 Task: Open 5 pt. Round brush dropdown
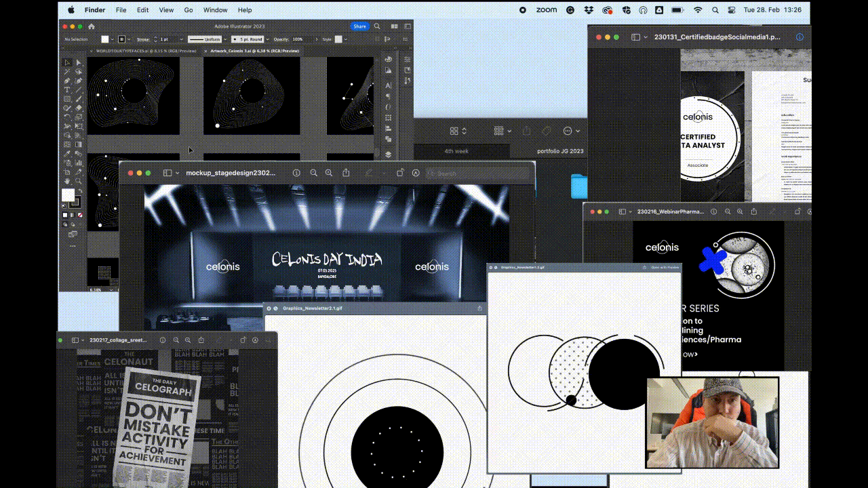pos(268,39)
